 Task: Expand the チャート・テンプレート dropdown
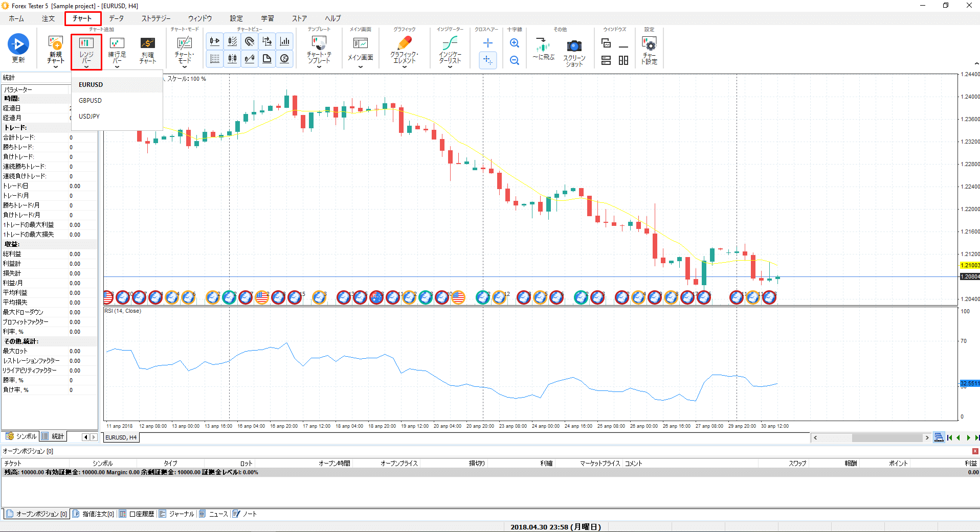[x=319, y=66]
